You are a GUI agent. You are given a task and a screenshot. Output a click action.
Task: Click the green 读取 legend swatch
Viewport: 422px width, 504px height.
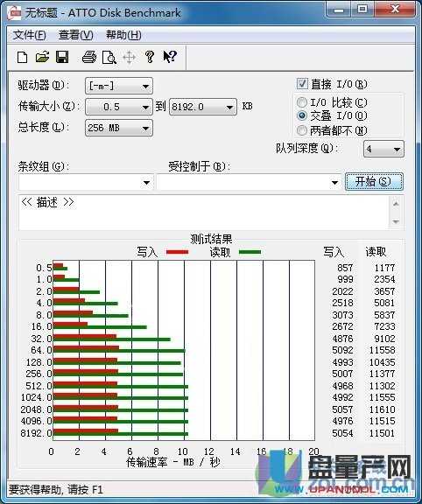coord(250,252)
